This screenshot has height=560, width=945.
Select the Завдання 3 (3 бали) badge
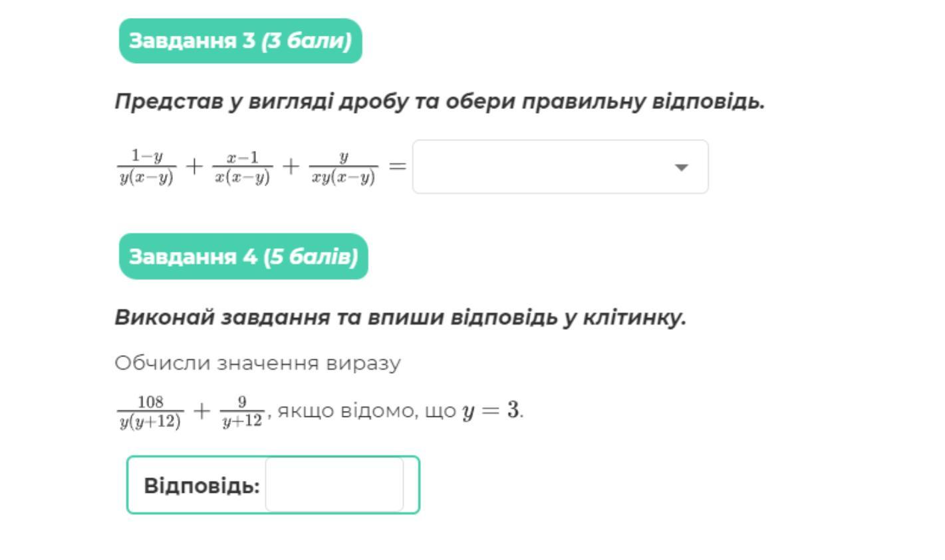pyautogui.click(x=240, y=41)
